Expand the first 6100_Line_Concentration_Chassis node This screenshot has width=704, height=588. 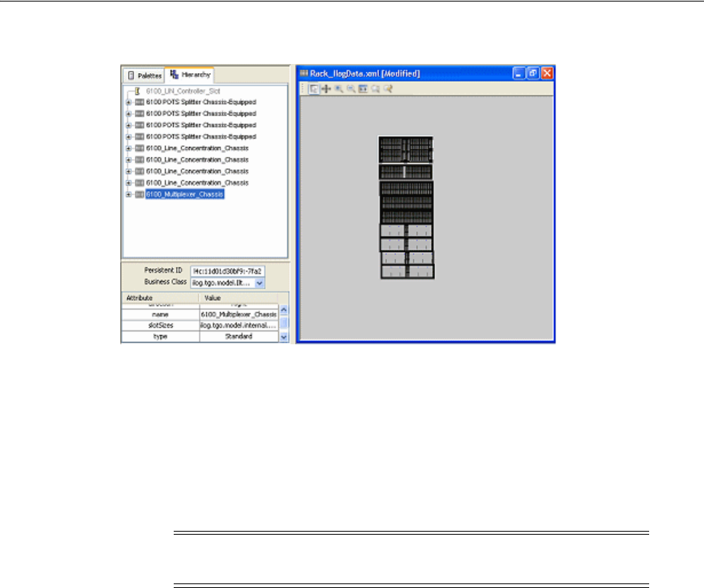(x=129, y=148)
